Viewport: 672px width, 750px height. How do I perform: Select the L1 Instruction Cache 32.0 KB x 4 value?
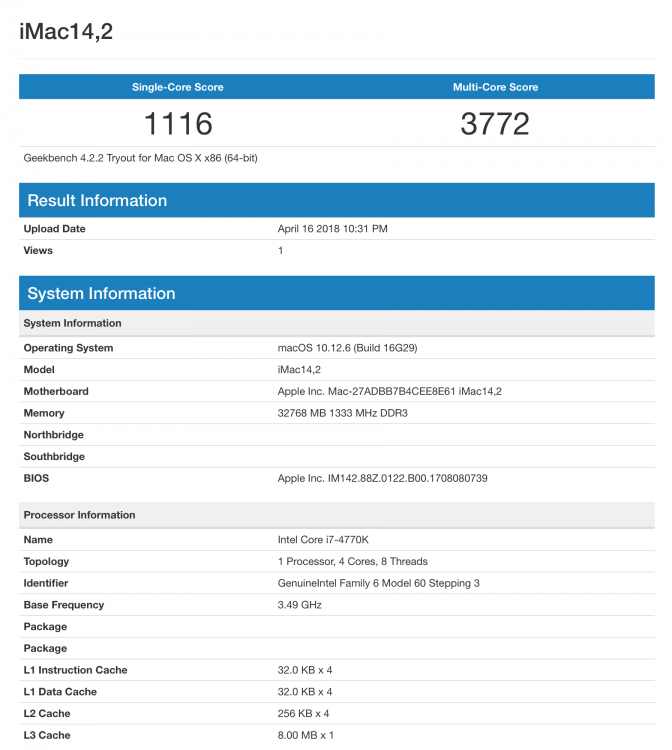305,670
